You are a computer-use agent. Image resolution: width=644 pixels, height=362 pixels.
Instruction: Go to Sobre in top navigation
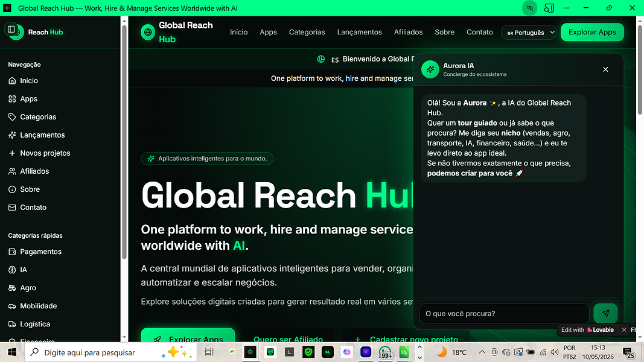444,32
